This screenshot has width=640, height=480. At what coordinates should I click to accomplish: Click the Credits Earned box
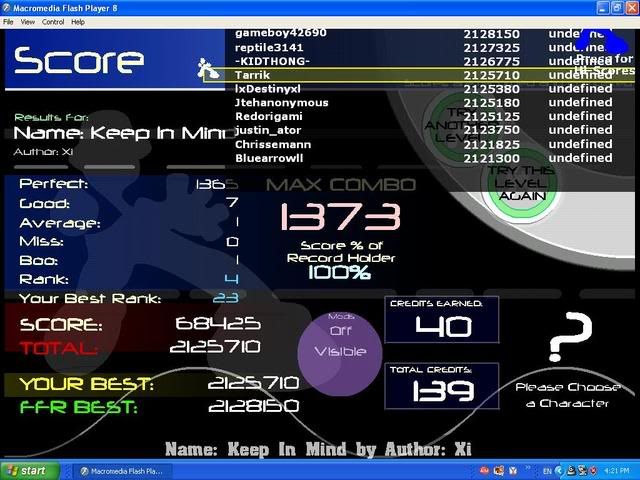click(x=442, y=320)
